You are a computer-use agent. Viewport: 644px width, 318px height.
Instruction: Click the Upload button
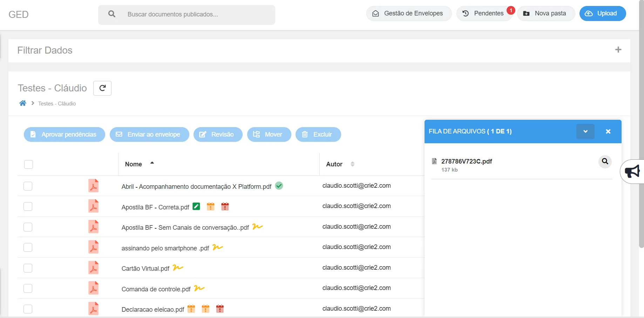click(603, 13)
